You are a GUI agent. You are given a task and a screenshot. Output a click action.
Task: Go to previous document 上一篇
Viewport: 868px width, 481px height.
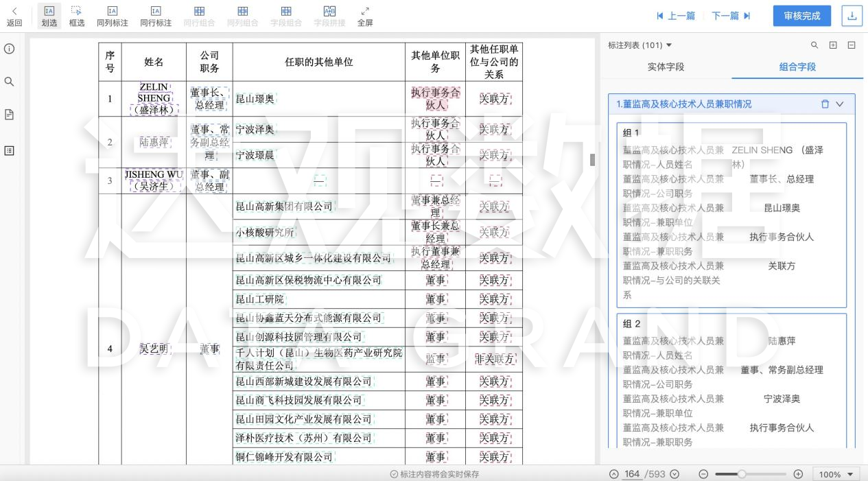676,16
